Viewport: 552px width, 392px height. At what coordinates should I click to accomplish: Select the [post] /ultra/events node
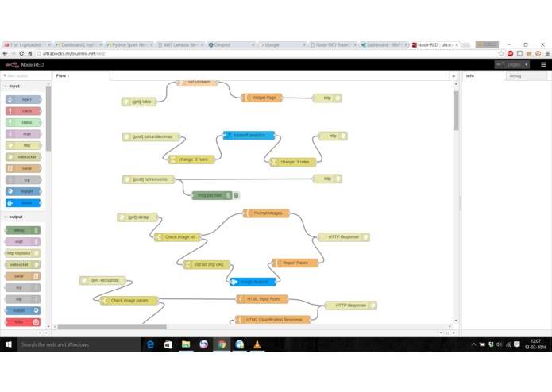point(149,179)
